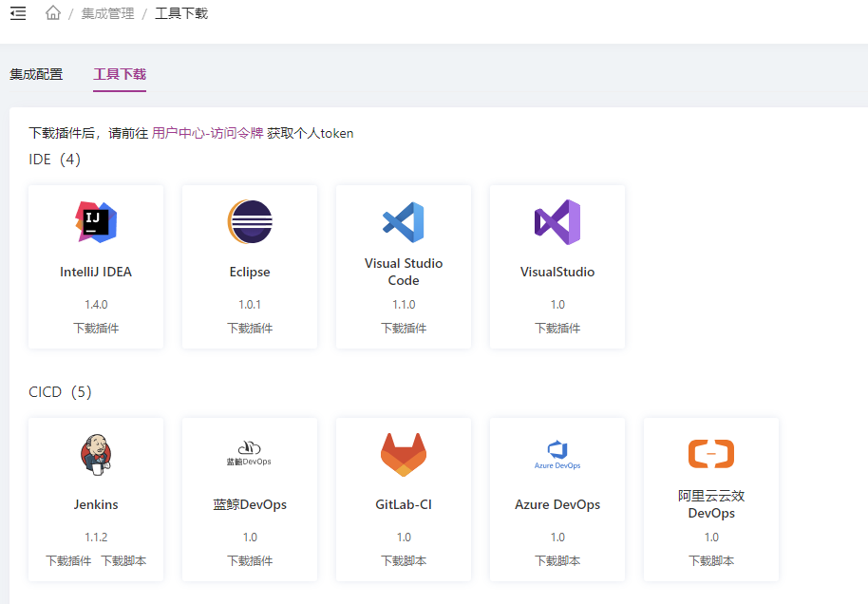This screenshot has height=604, width=868.
Task: Open the 用户中心-访问令牌 link
Action: pos(207,134)
